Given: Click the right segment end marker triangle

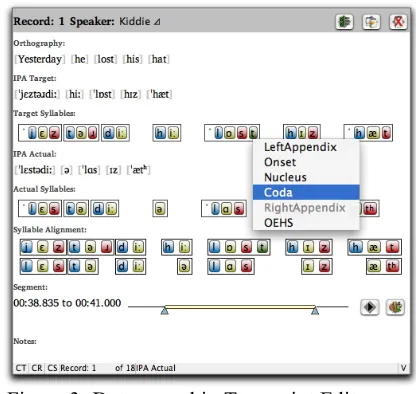Looking at the screenshot, I should (315, 311).
